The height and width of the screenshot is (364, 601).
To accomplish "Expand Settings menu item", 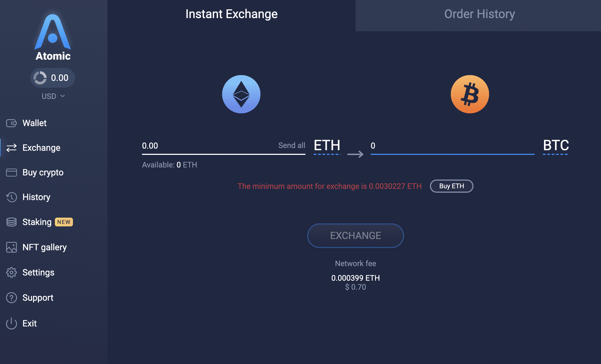I will 39,272.
